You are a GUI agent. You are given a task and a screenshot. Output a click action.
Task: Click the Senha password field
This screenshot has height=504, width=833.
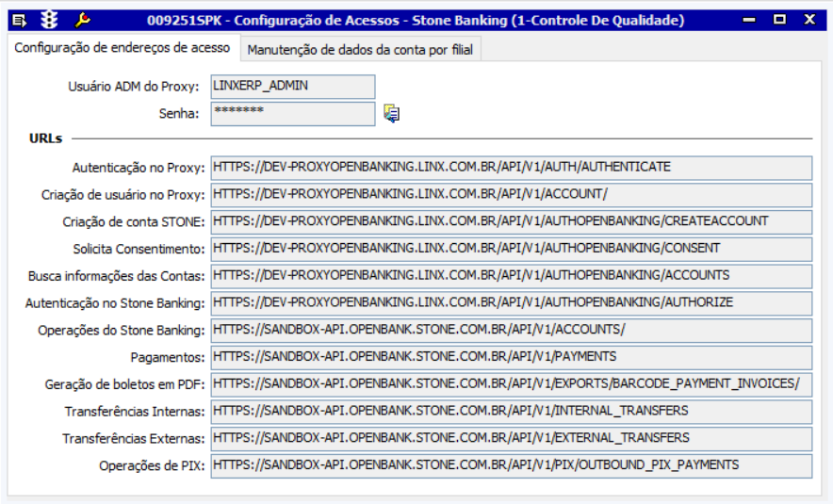(x=293, y=114)
